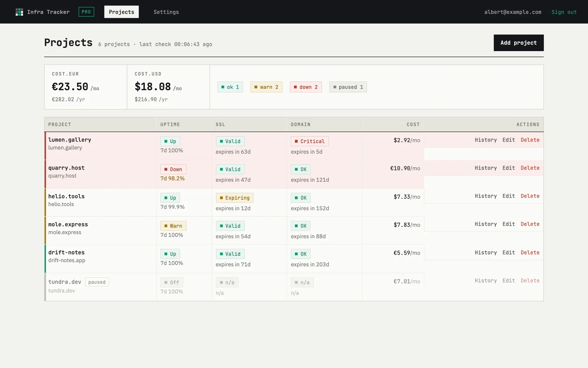Edit the tundra.dev project
588x368 pixels.
[509, 280]
